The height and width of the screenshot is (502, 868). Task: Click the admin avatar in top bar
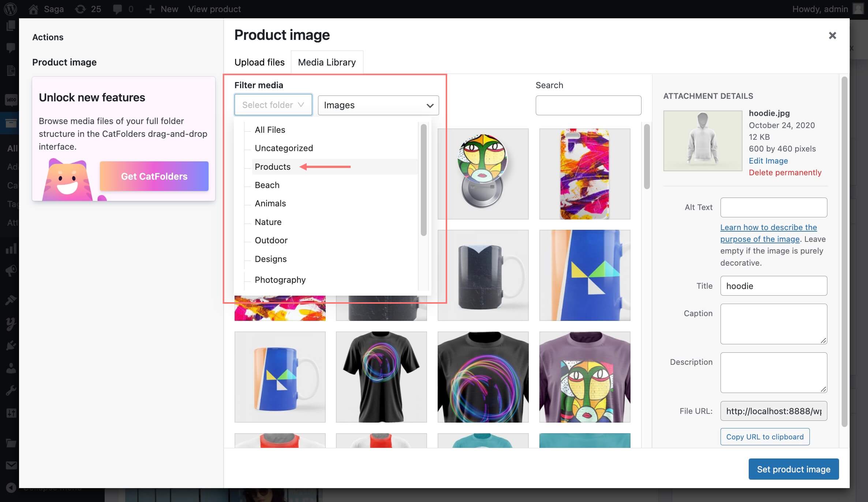click(858, 9)
